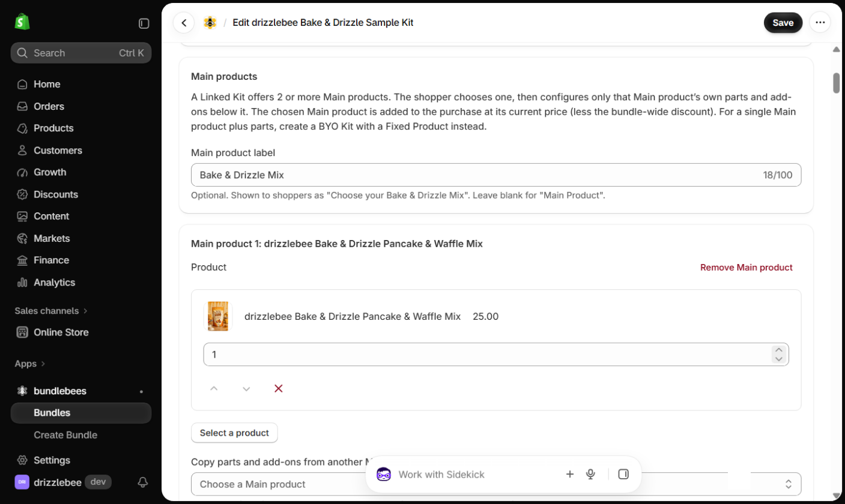Click the Products tag icon
Viewport: 845px width, 504px height.
point(22,128)
